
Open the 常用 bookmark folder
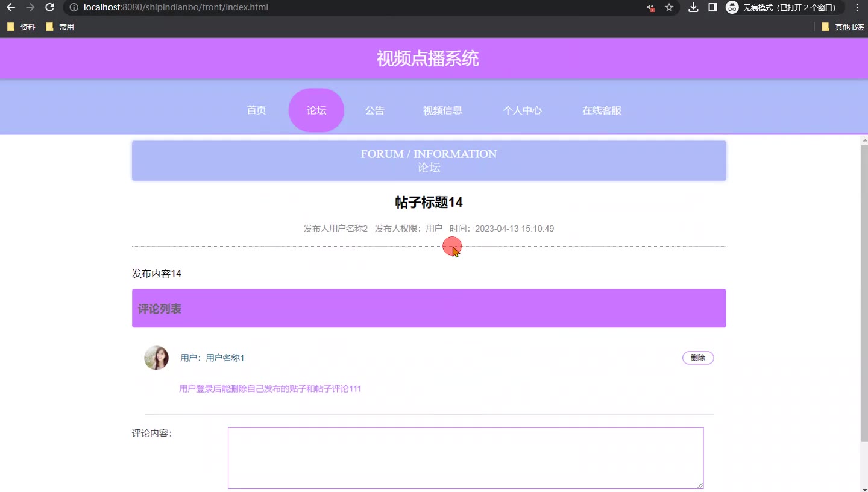[60, 27]
